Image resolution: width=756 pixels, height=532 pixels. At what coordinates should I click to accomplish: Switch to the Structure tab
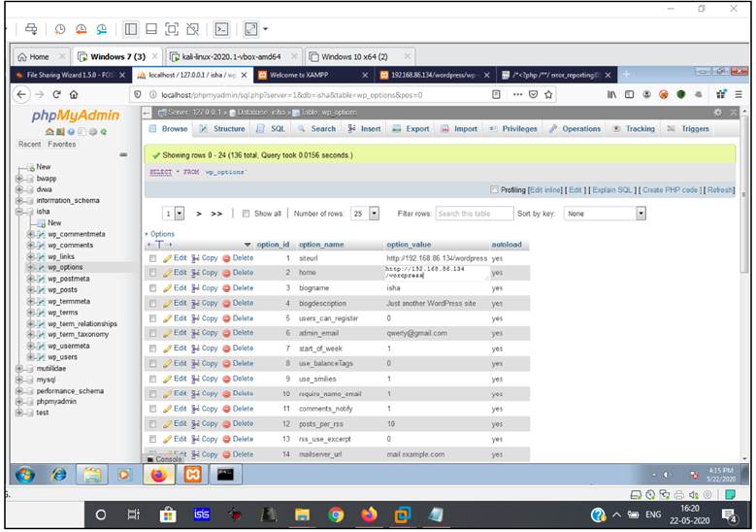223,128
